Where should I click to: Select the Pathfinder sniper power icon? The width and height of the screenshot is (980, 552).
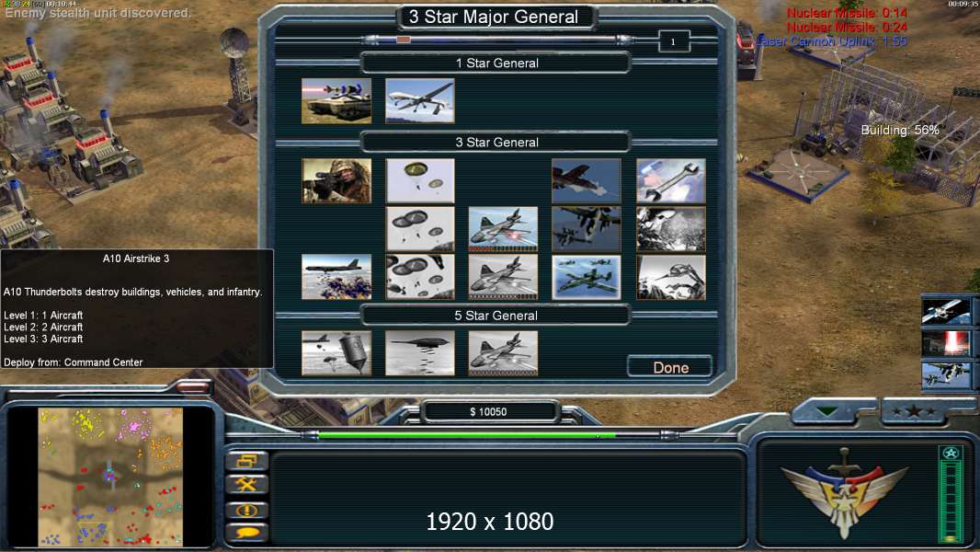point(336,180)
